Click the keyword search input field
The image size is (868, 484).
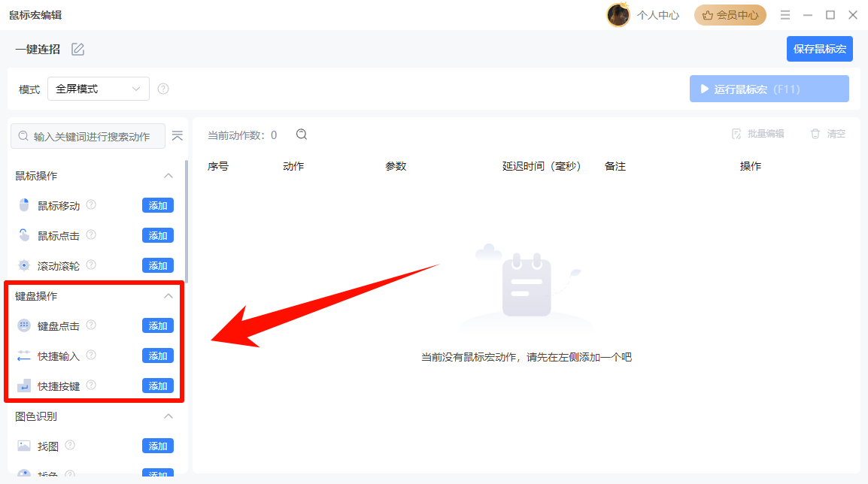click(x=87, y=136)
